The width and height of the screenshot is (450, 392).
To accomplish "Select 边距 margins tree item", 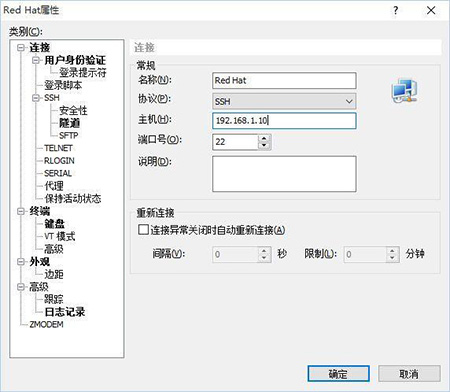I will [54, 274].
